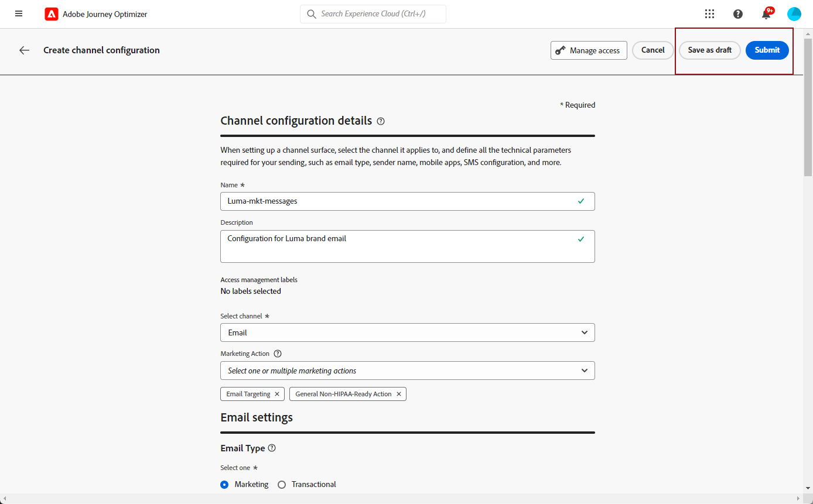Screen dimensions: 813x504
Task: Open the notifications bell
Action: (x=766, y=15)
